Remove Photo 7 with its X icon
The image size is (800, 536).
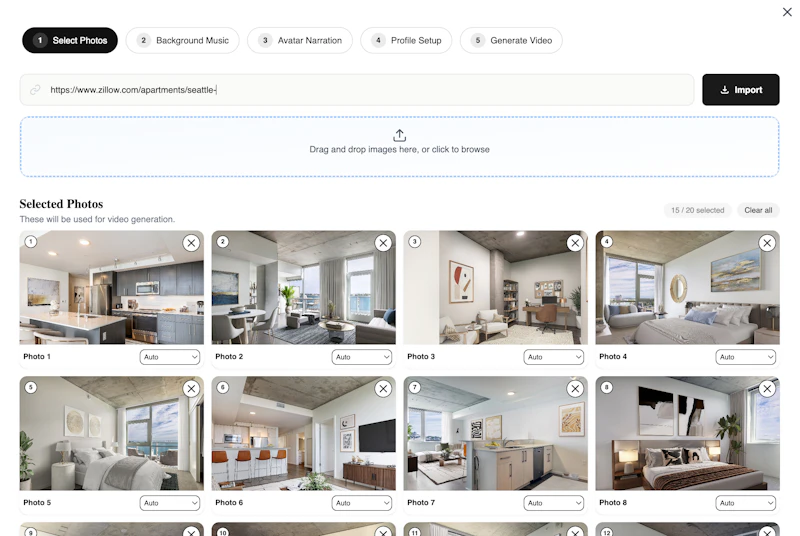click(575, 389)
